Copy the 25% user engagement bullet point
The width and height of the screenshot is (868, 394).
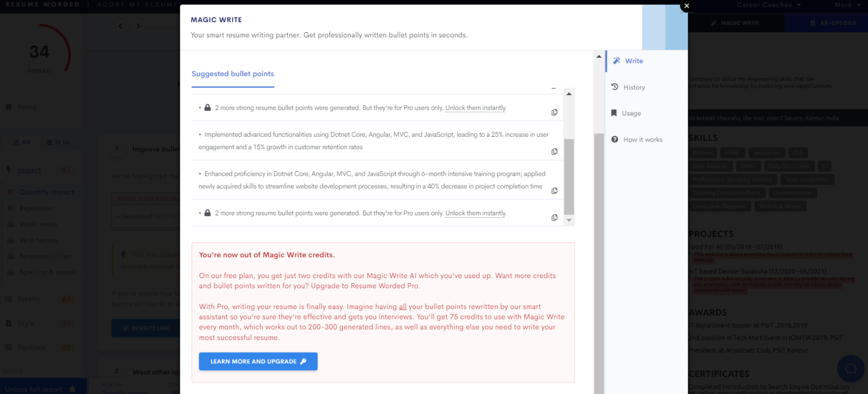click(x=554, y=151)
